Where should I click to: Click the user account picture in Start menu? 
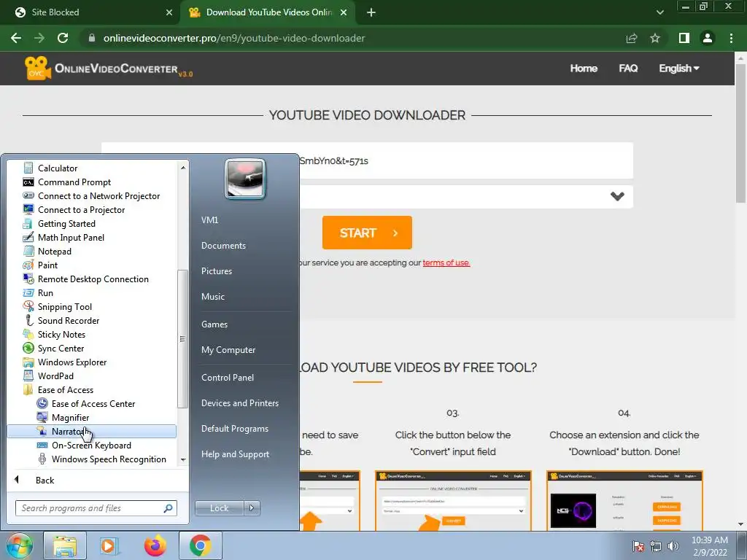pyautogui.click(x=245, y=179)
